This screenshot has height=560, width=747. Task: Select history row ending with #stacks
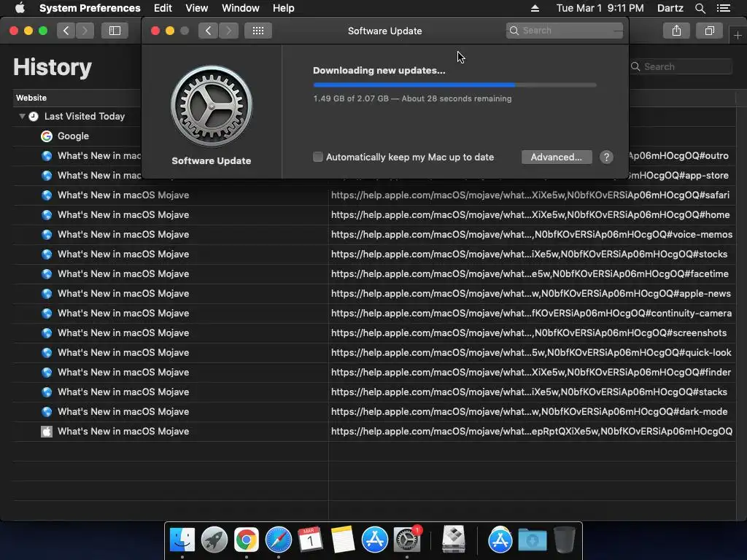(x=374, y=392)
